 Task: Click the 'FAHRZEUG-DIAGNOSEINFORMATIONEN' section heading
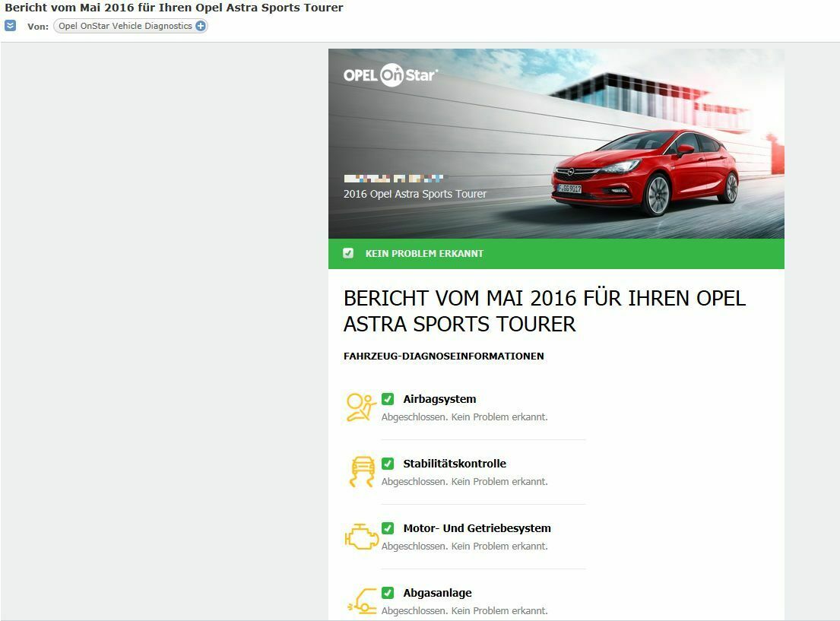coord(444,356)
